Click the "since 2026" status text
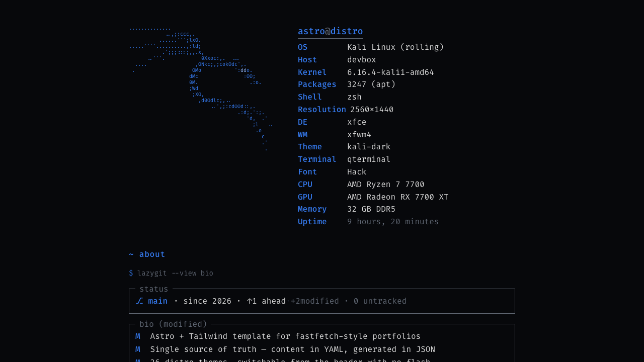The image size is (644, 362). (x=207, y=301)
